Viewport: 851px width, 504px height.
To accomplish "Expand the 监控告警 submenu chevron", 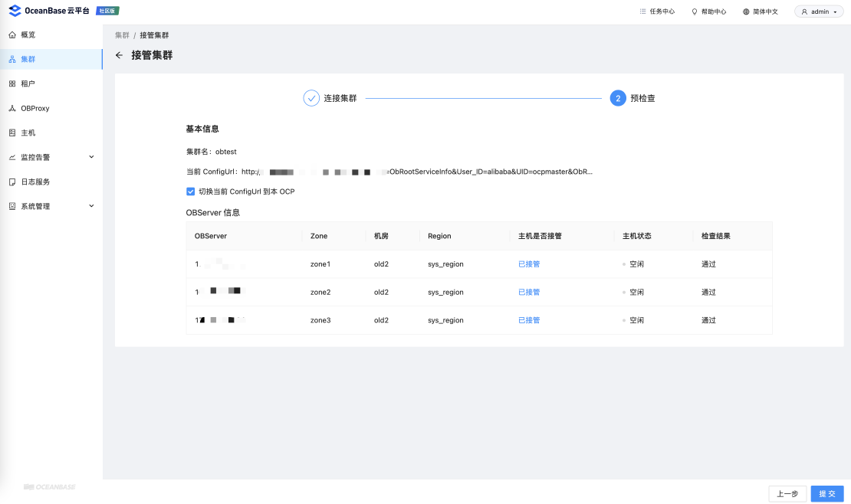I will point(91,157).
